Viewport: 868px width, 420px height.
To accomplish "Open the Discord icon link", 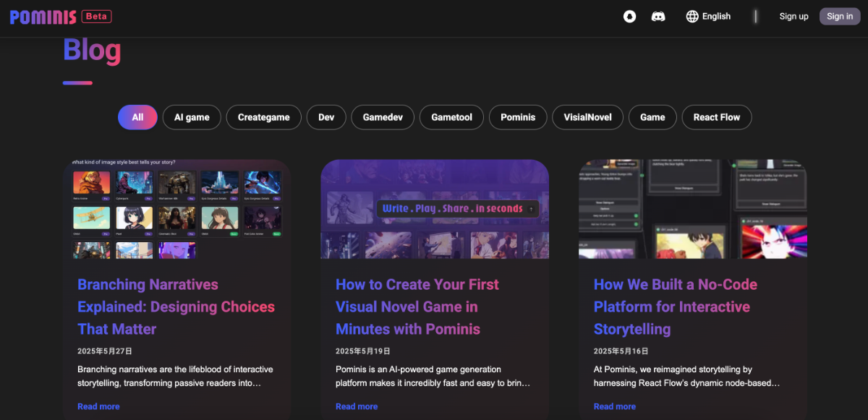I will point(658,17).
